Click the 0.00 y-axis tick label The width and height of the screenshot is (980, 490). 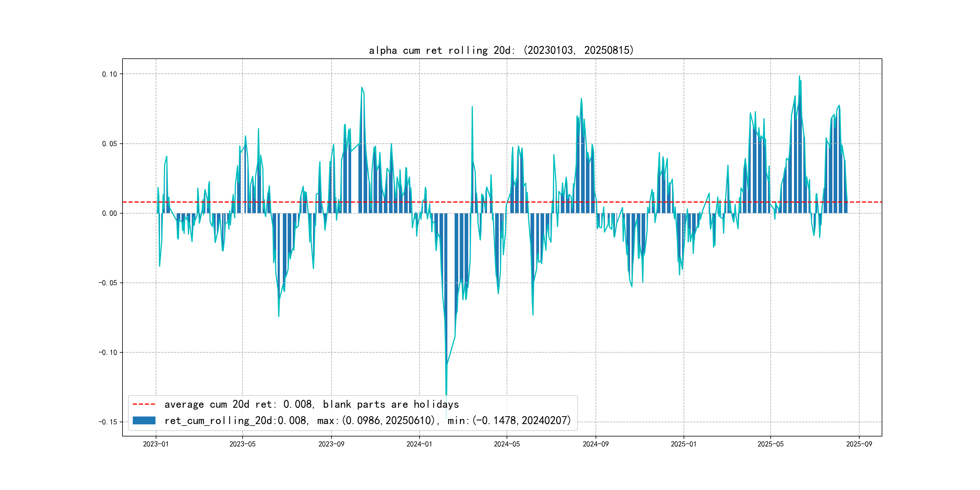pos(109,214)
